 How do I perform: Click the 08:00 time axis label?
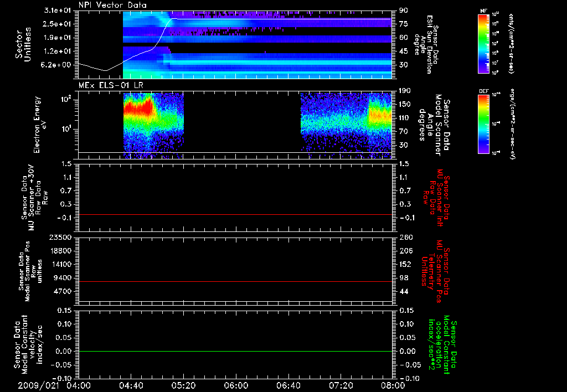[x=393, y=385]
